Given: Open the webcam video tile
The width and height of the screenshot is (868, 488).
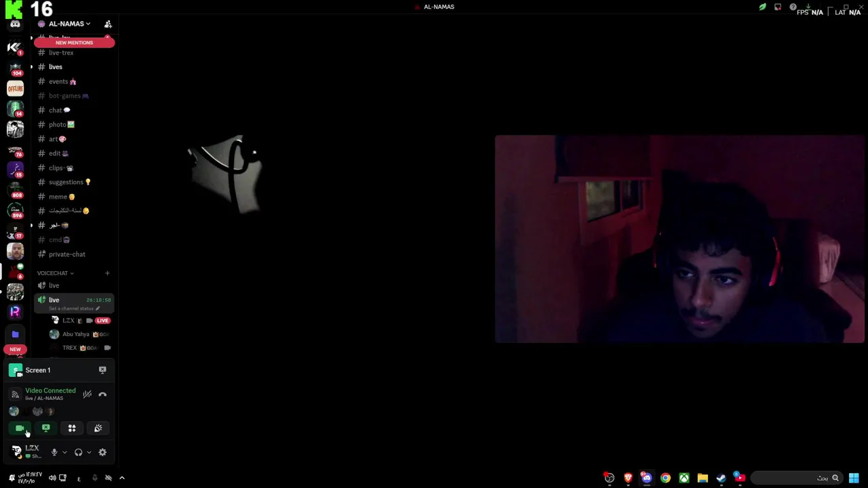Looking at the screenshot, I should coord(679,239).
